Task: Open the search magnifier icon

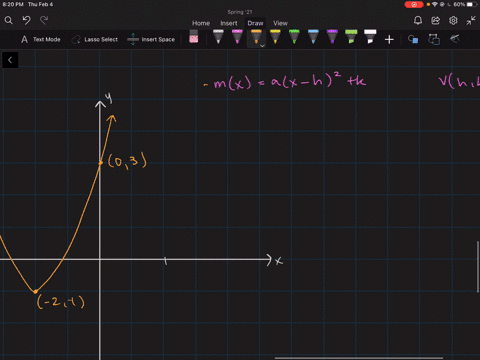Action: point(9,21)
